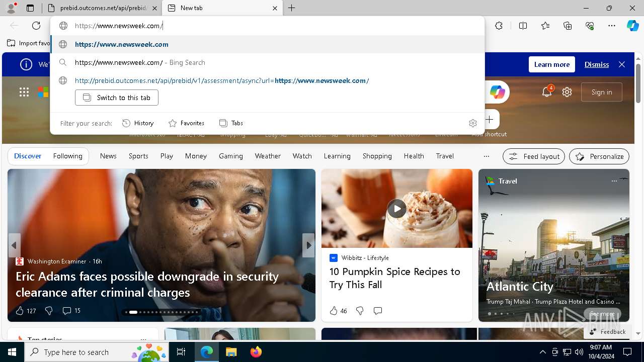Open the Feedback button
This screenshot has height=362, width=644.
point(607,332)
